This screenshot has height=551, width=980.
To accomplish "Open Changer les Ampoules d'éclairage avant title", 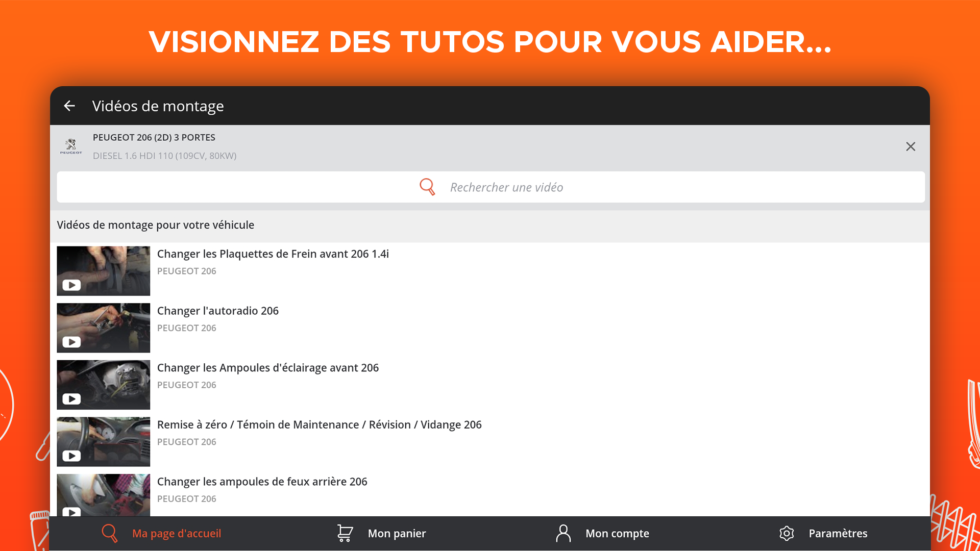I will [267, 368].
